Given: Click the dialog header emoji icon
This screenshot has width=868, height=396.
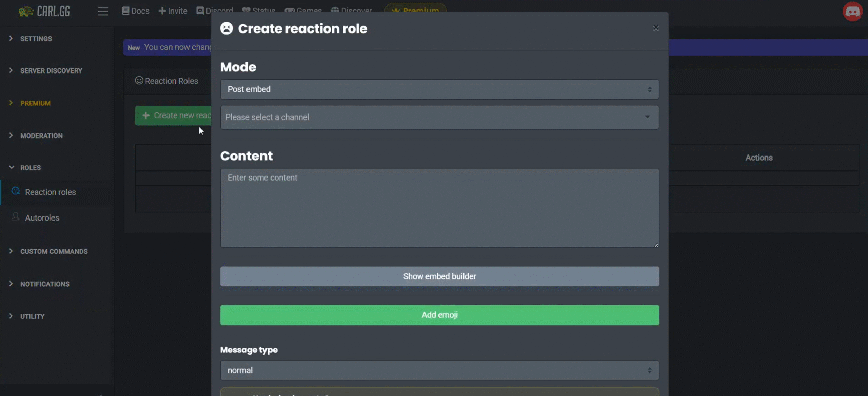Looking at the screenshot, I should (x=226, y=28).
